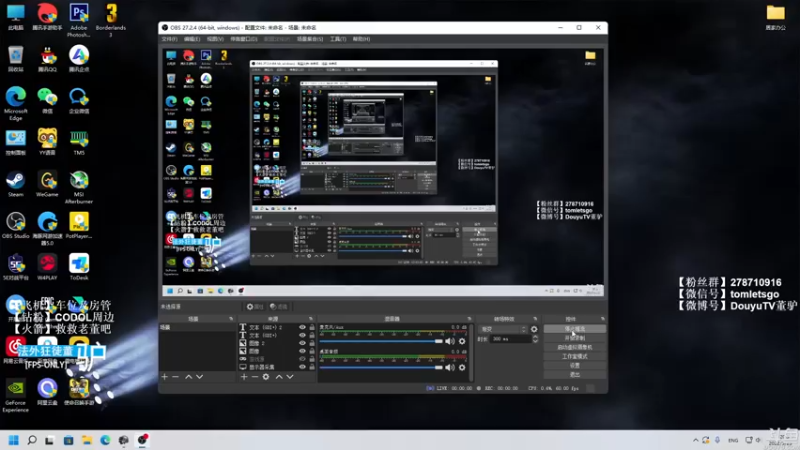Open the Tools menu in OBS
800x450 pixels.
(x=338, y=39)
